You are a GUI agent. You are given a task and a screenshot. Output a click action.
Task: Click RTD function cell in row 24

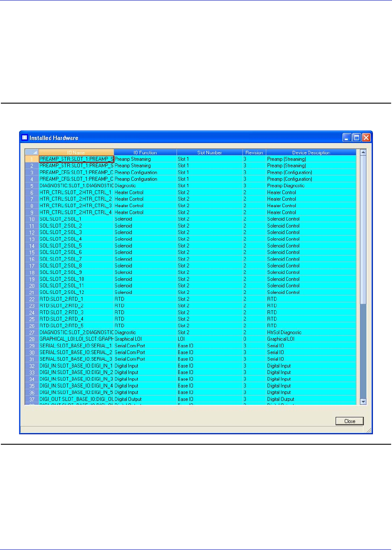145,312
